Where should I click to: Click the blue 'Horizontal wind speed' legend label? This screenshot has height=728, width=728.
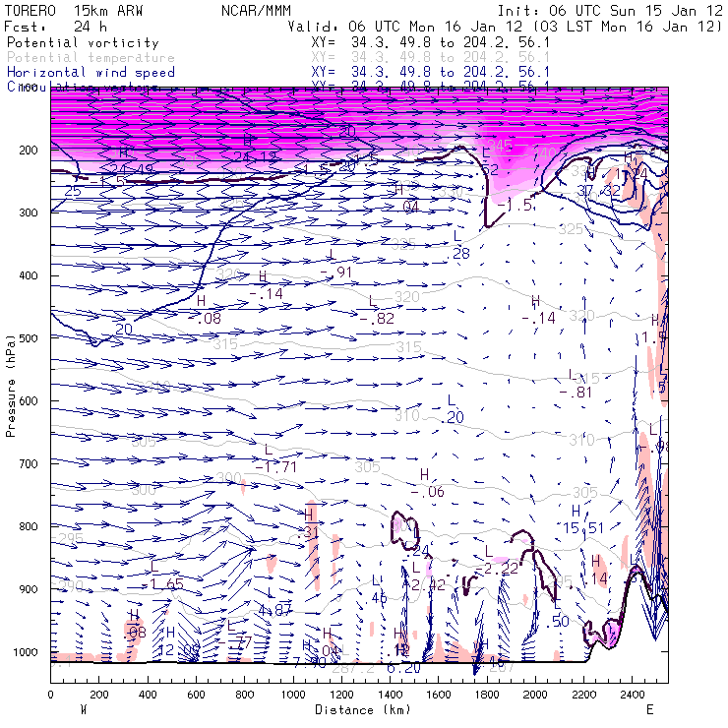[91, 73]
